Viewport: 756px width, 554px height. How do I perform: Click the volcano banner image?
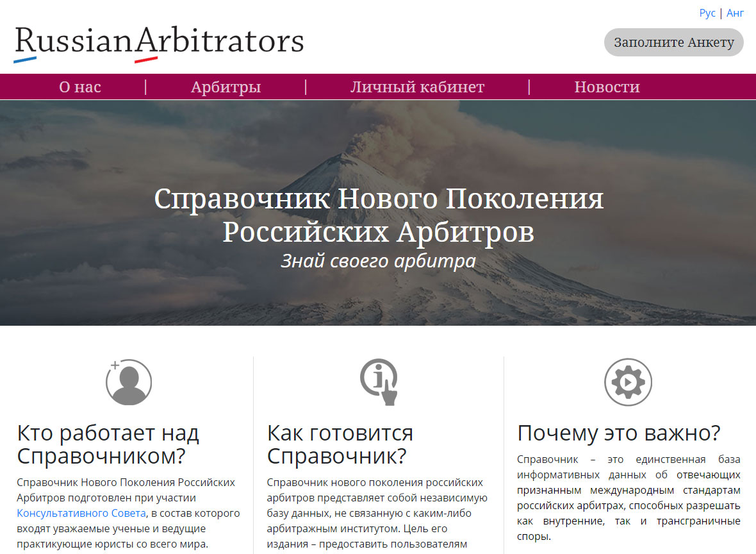click(x=378, y=213)
